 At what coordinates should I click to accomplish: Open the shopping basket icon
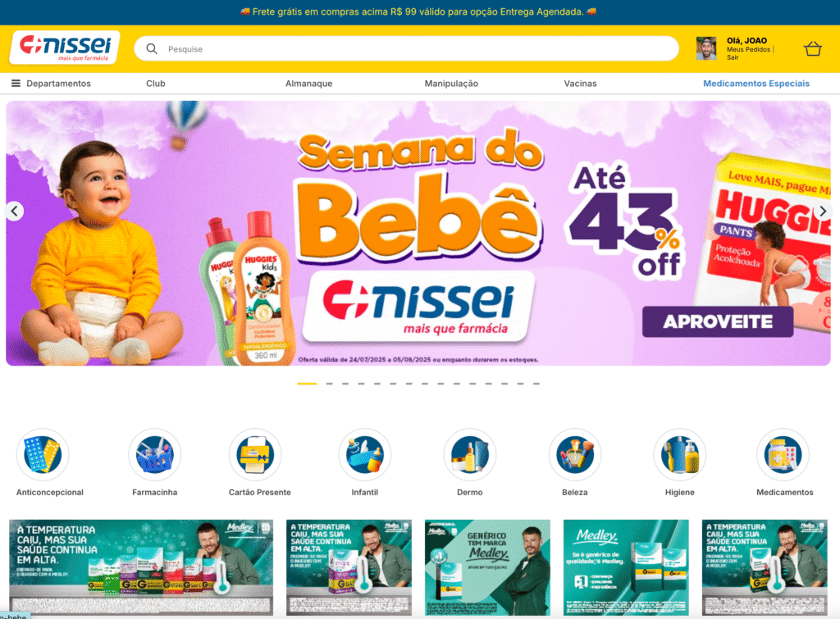(813, 48)
